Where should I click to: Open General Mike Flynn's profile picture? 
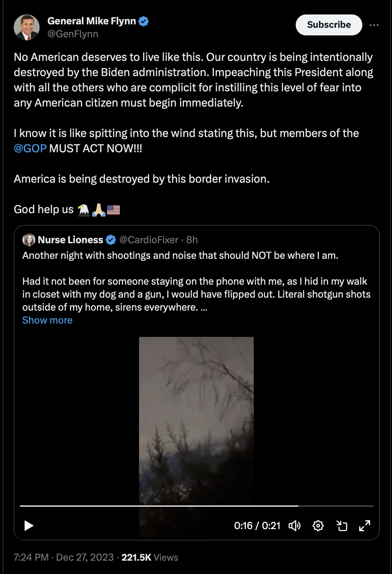(27, 27)
